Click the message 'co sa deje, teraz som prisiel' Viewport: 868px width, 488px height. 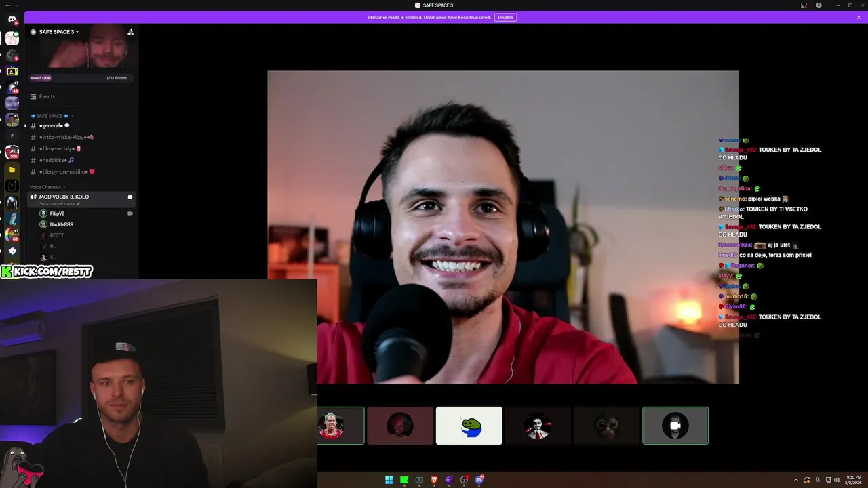(x=775, y=255)
